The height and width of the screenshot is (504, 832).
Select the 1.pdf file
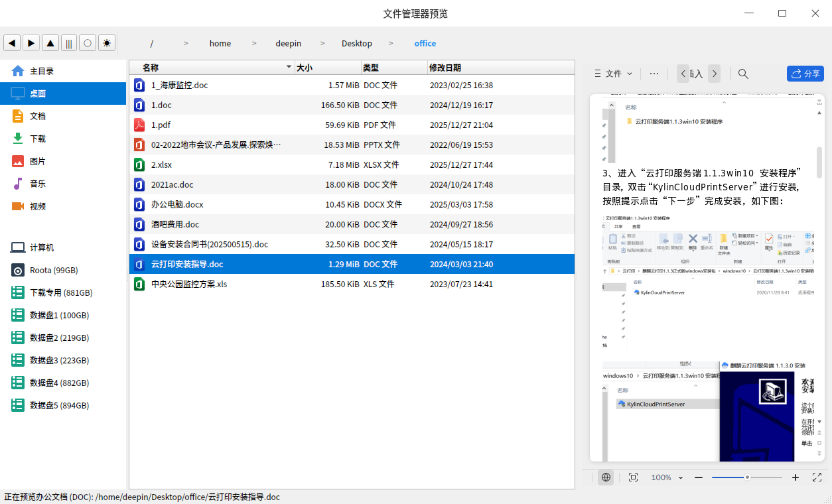pos(352,125)
